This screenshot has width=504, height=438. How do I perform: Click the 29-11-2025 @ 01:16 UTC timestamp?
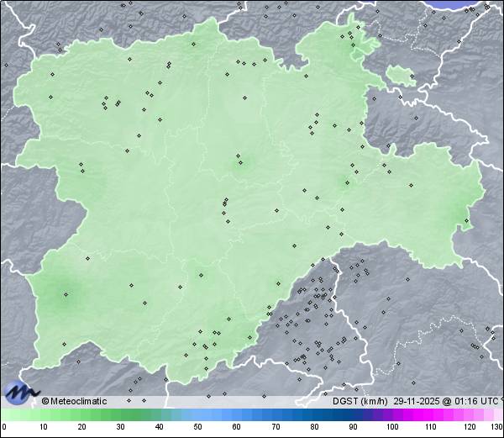click(444, 401)
